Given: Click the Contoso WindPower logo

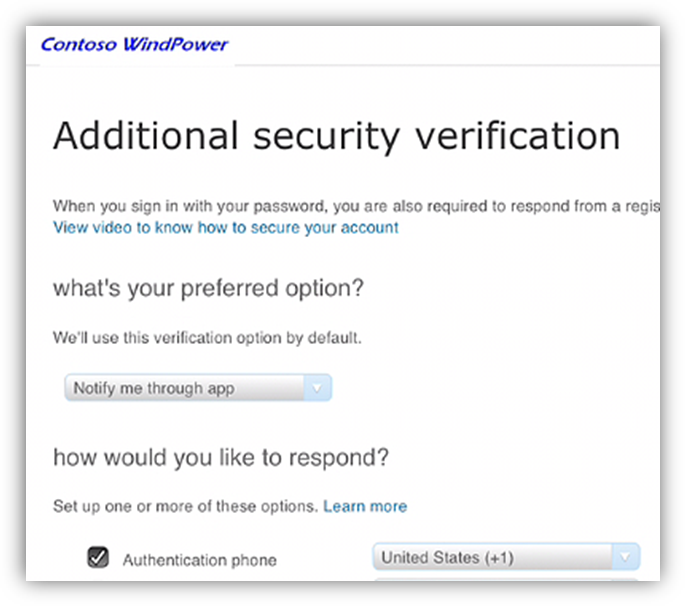Looking at the screenshot, I should [134, 44].
